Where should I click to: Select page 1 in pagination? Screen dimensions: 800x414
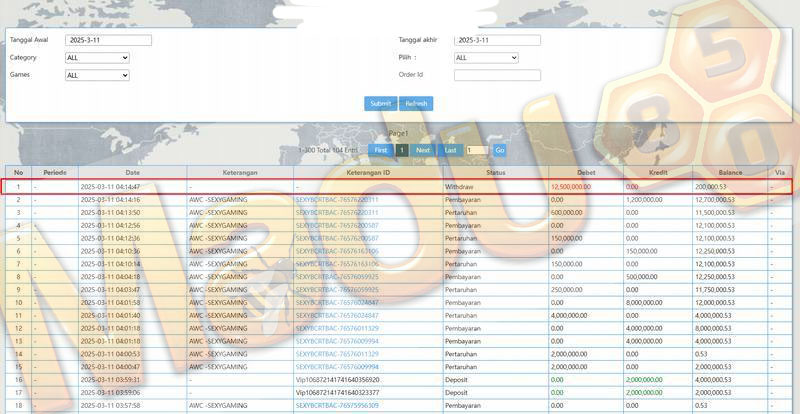point(402,150)
